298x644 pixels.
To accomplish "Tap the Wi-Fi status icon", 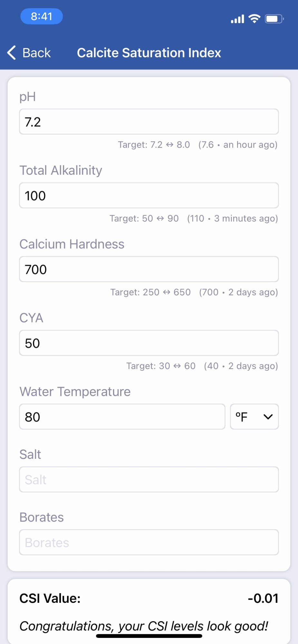I will (x=255, y=19).
